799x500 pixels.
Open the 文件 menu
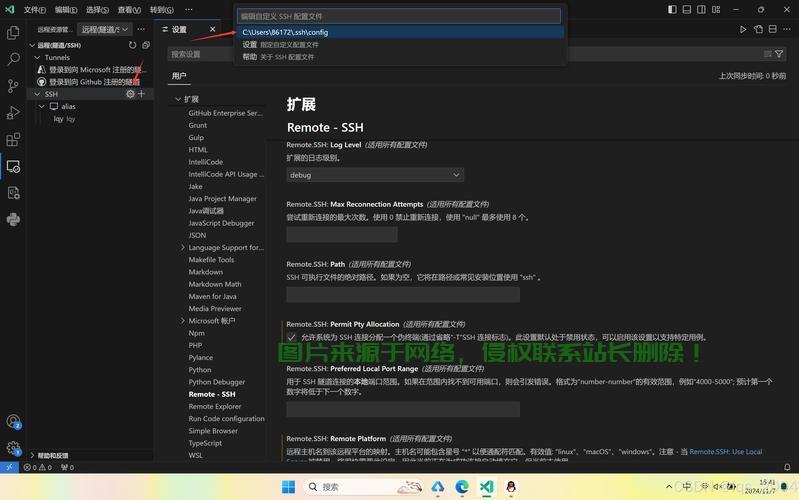[x=35, y=10]
